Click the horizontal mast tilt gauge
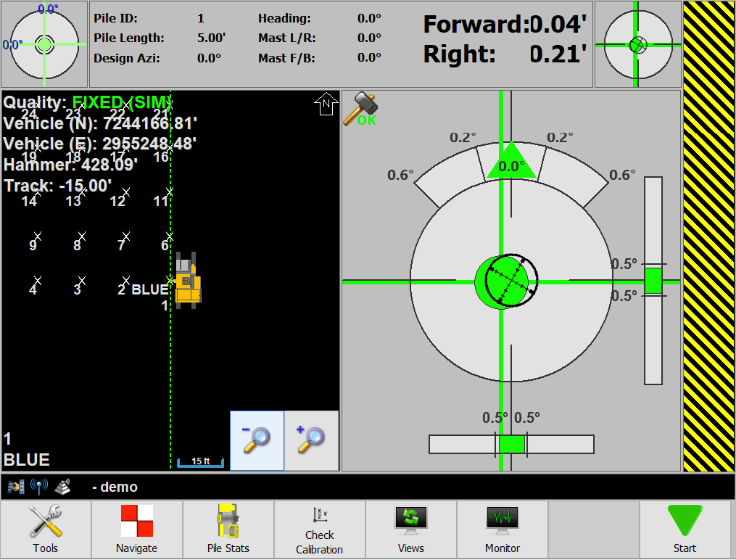The height and width of the screenshot is (560, 736). coord(511,444)
